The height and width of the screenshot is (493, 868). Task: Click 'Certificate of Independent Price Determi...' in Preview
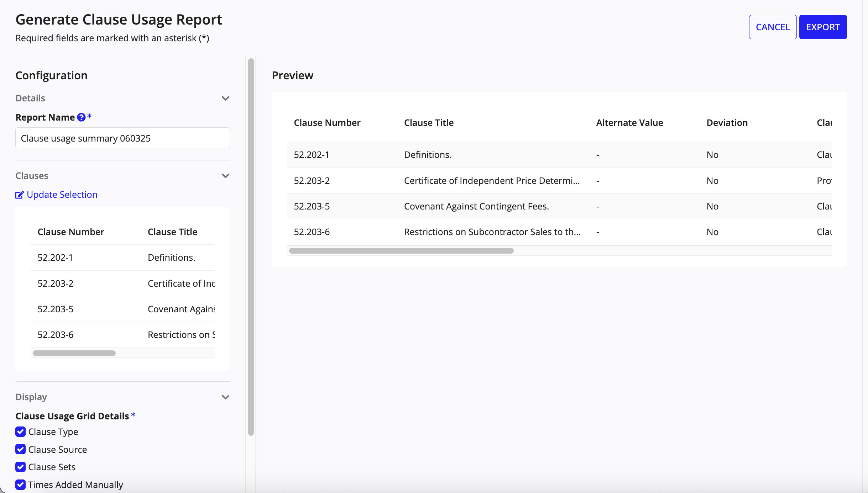(x=492, y=181)
